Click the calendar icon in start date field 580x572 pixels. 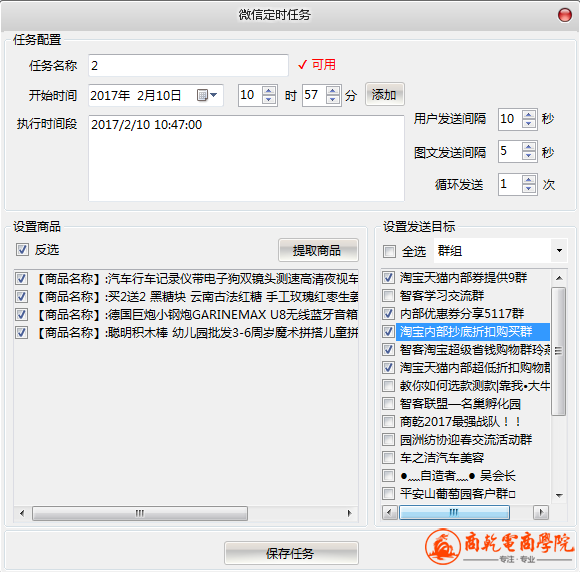point(203,95)
